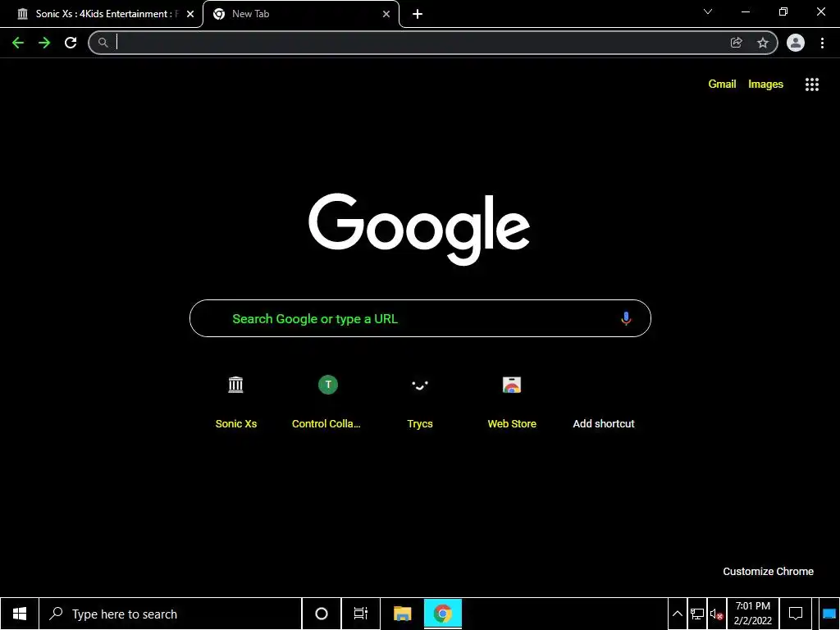Open the Web Store shortcut

coord(512,402)
